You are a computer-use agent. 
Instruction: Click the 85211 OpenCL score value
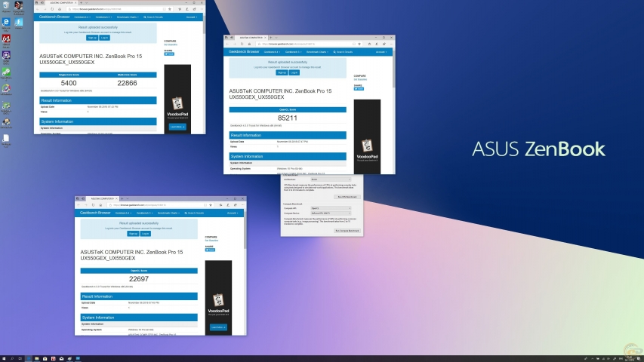coord(288,118)
